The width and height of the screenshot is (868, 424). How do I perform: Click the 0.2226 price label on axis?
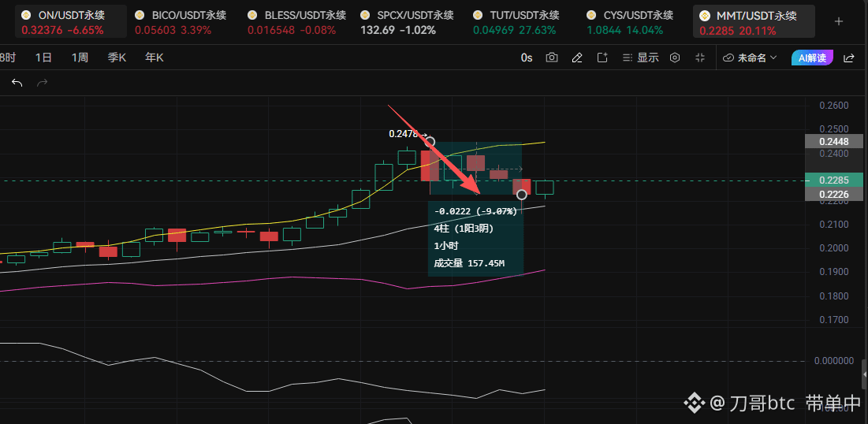833,194
